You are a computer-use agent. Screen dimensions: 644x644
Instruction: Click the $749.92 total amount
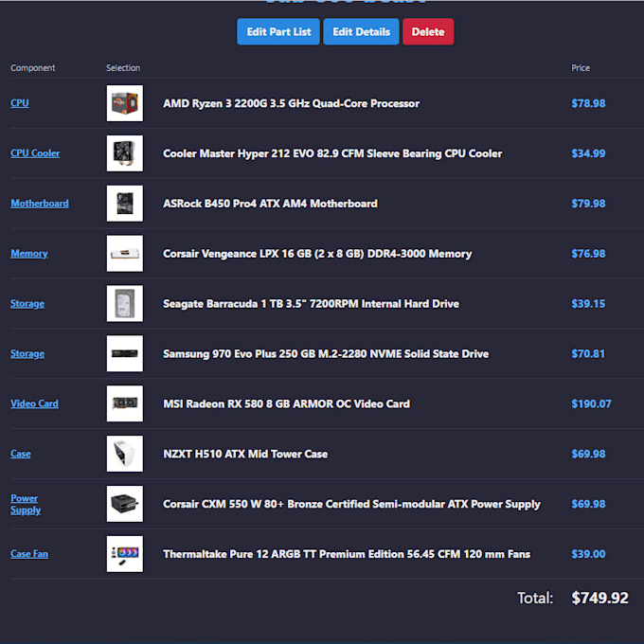(599, 598)
